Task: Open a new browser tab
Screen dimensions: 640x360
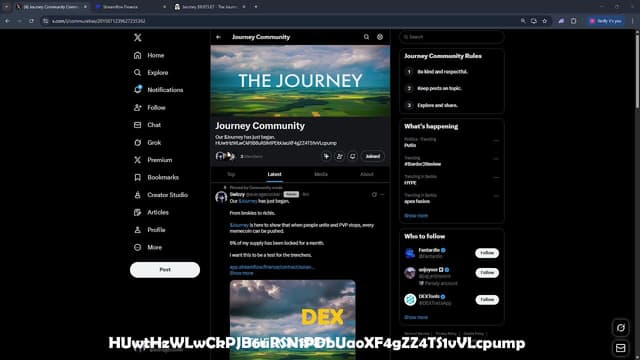Action: pyautogui.click(x=256, y=7)
